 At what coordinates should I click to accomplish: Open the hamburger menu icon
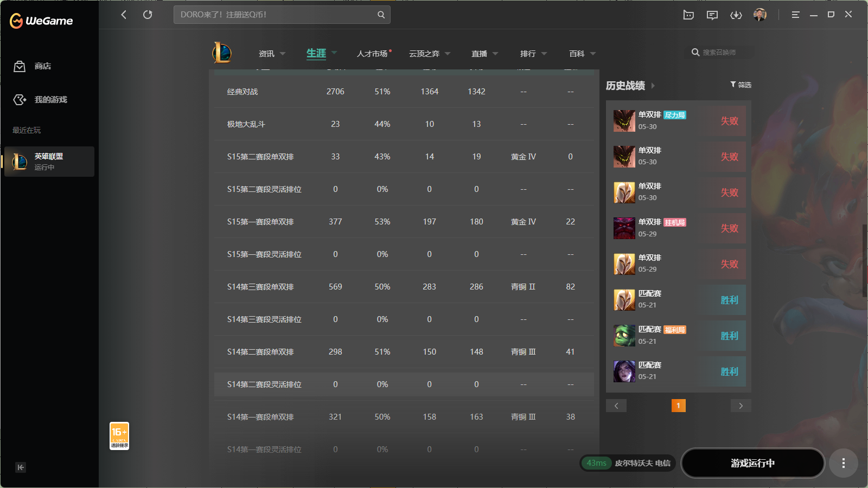(x=795, y=15)
